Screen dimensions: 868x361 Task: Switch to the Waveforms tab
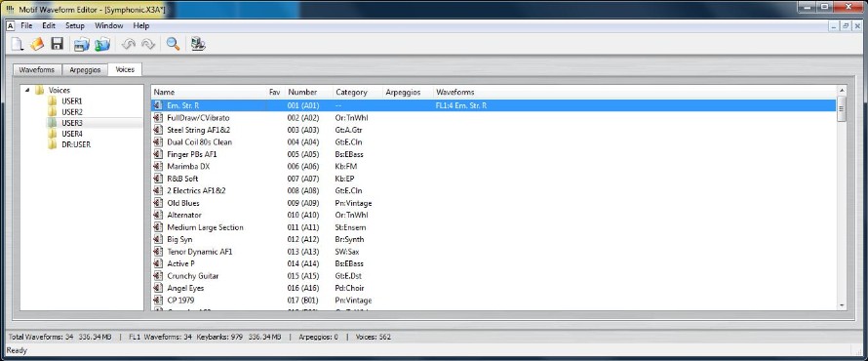37,70
